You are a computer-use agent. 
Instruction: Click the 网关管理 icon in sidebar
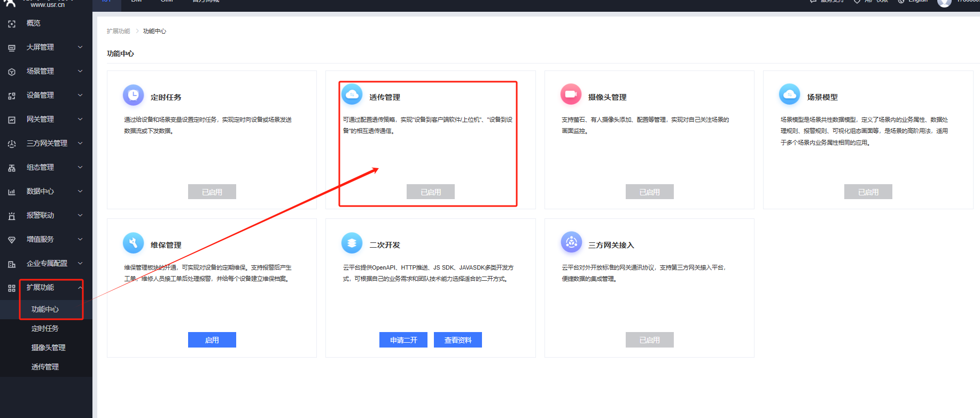(12, 120)
